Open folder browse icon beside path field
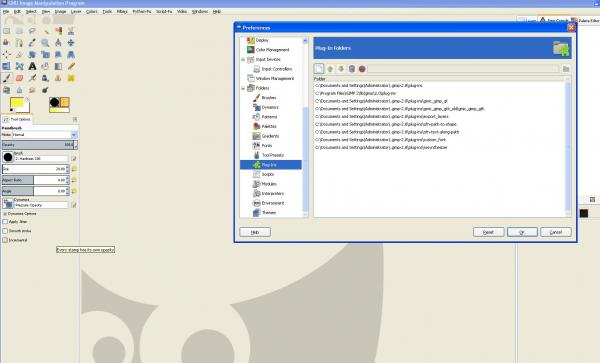600x363 pixels. [x=566, y=69]
